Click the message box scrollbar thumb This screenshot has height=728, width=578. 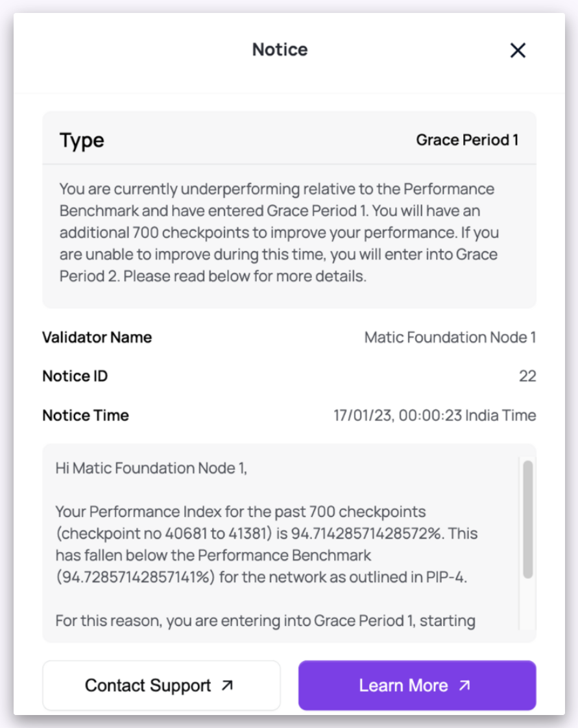(x=527, y=519)
